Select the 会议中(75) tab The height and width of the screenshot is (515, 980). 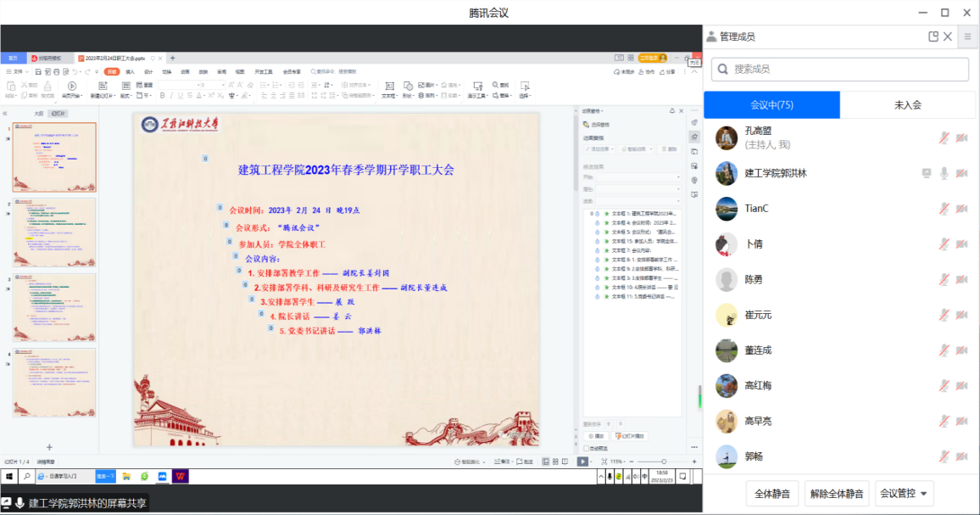[771, 105]
